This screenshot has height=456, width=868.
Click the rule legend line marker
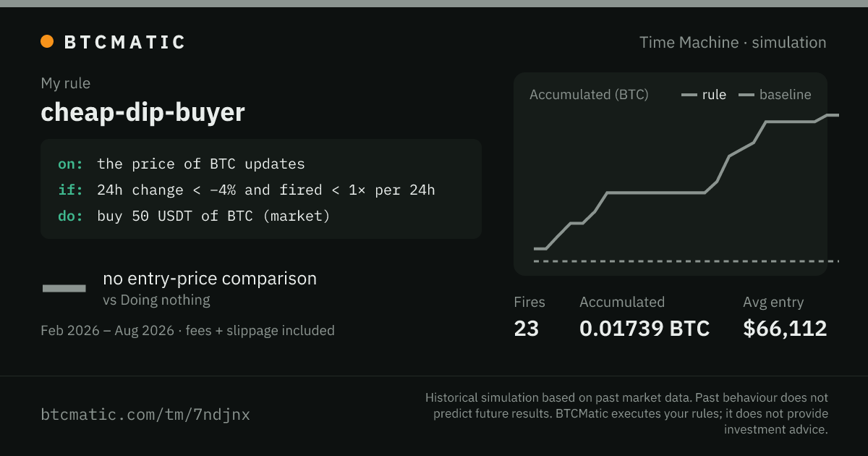[689, 95]
